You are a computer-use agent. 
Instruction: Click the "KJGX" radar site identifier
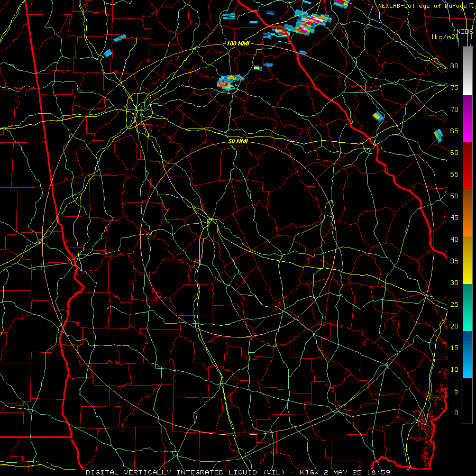point(309,472)
